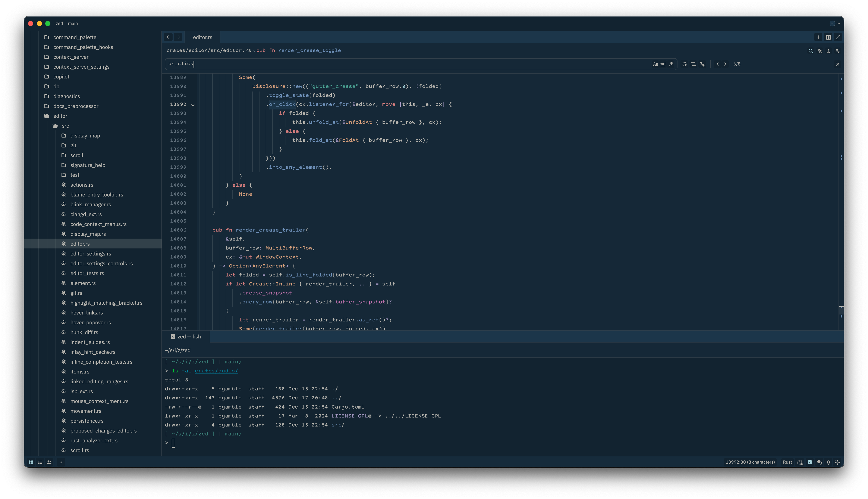Screen dimensions: 868x499
Task: Click render_crease_toggle breadcrumb symbol
Action: pos(309,50)
